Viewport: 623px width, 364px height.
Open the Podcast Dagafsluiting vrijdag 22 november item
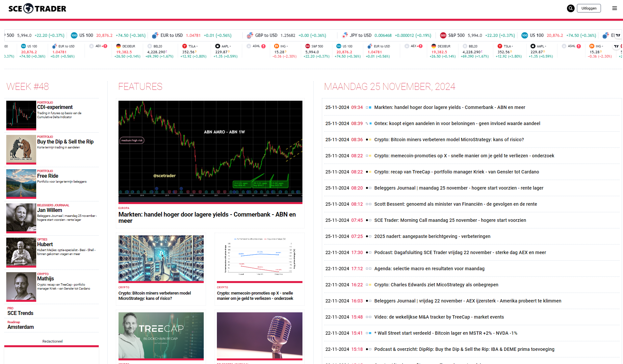pos(460,252)
